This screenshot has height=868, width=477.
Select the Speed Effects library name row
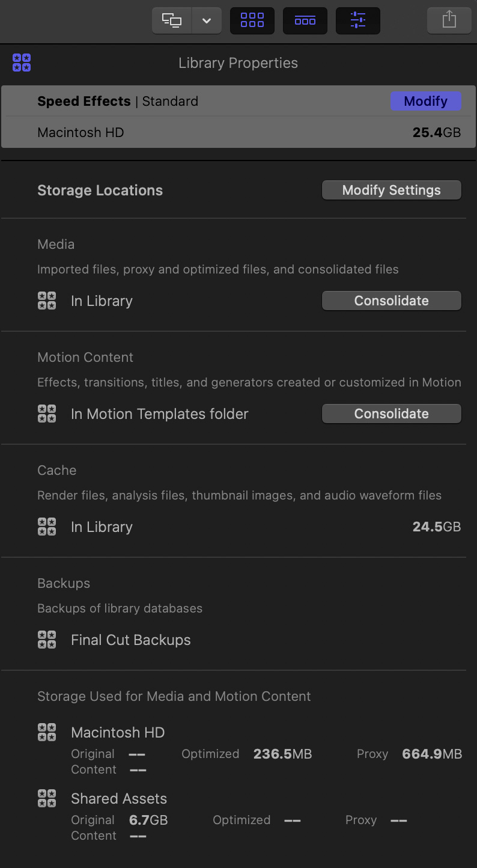[x=239, y=101]
